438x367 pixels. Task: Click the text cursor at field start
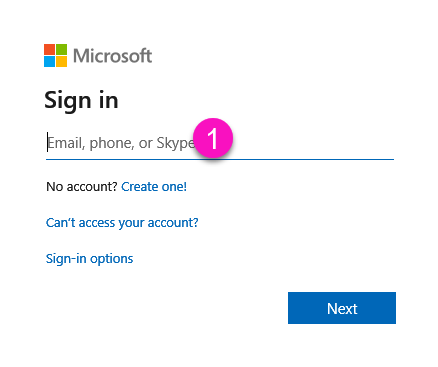(47, 142)
